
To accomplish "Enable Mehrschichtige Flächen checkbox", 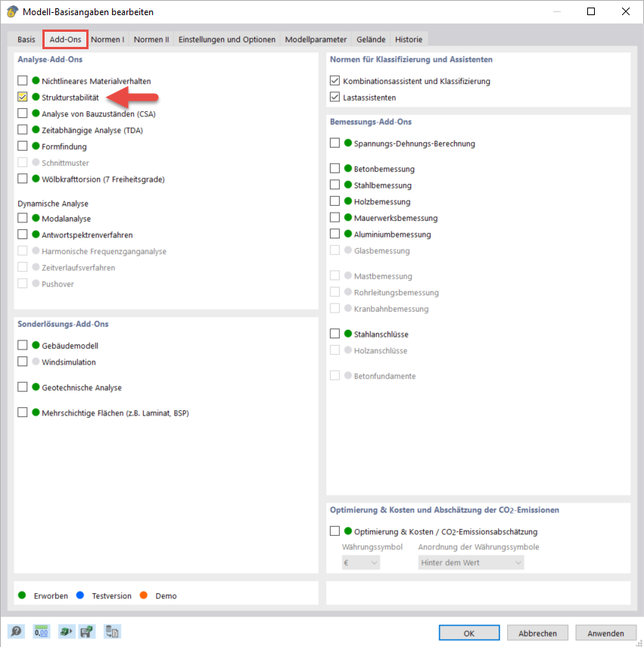I will (x=23, y=412).
